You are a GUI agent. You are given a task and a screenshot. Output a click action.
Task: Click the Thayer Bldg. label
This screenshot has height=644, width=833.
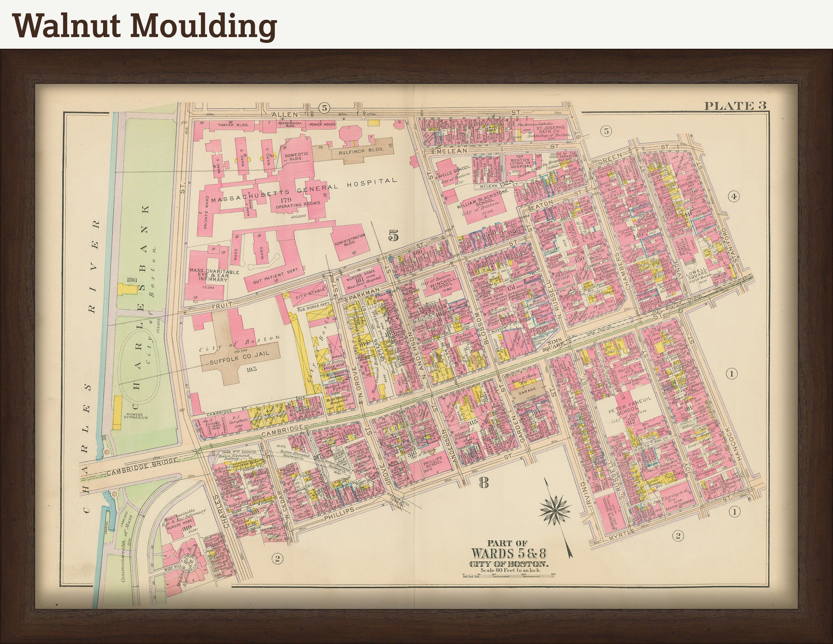233,125
